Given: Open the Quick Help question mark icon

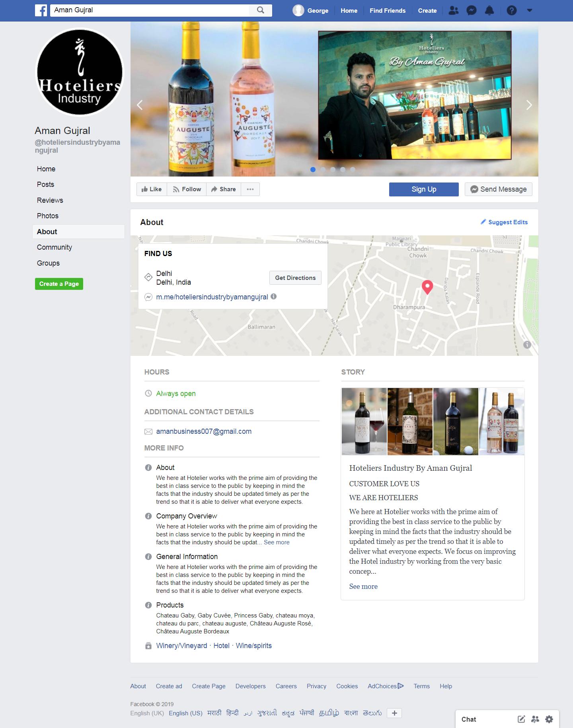Looking at the screenshot, I should (512, 10).
